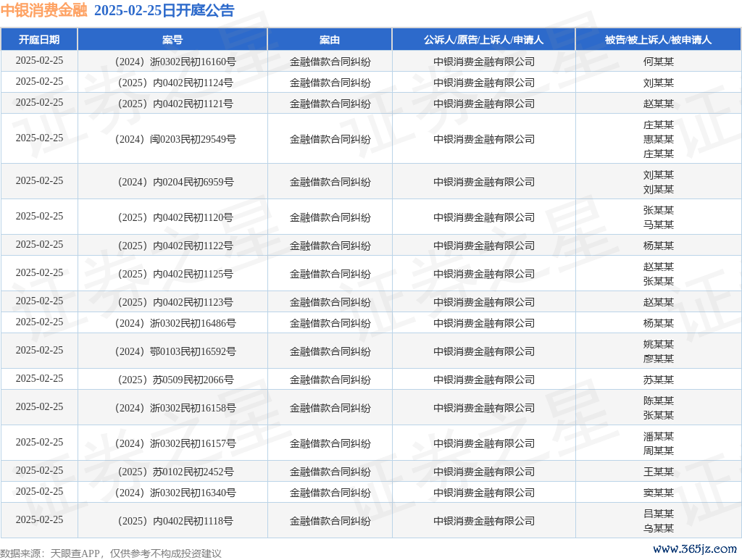Click the title text 2025-02-25日开庭公告
This screenshot has width=742, height=560.
pyautogui.click(x=164, y=10)
